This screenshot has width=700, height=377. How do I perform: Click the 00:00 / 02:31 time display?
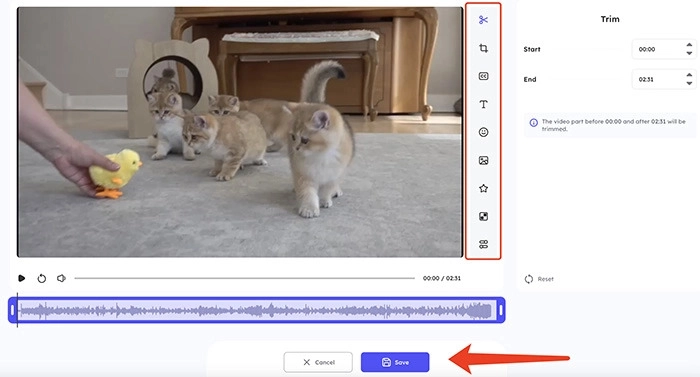[x=442, y=278]
